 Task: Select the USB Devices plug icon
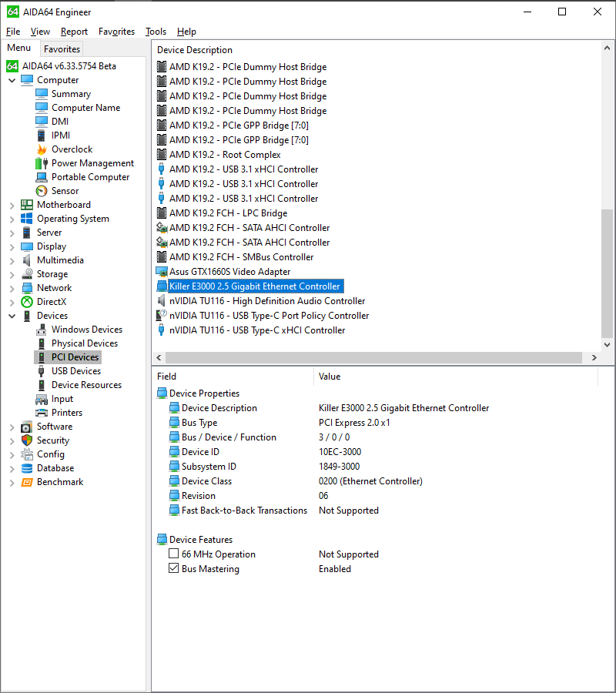tap(41, 371)
